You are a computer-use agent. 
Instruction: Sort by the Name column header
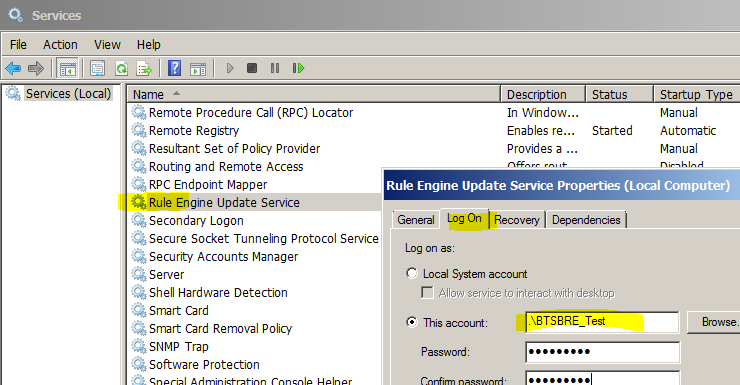point(313,94)
